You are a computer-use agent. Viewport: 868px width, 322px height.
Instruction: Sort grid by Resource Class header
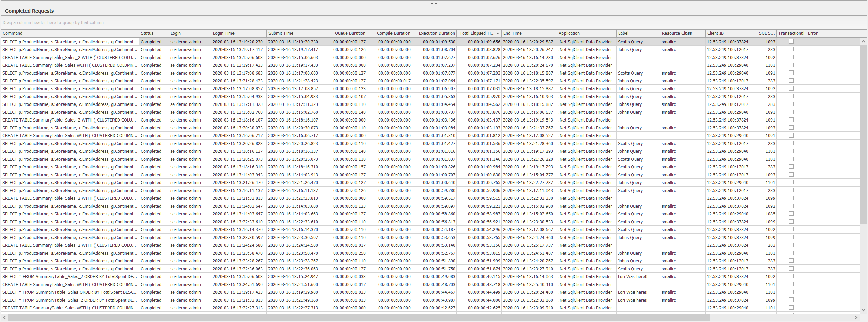681,33
